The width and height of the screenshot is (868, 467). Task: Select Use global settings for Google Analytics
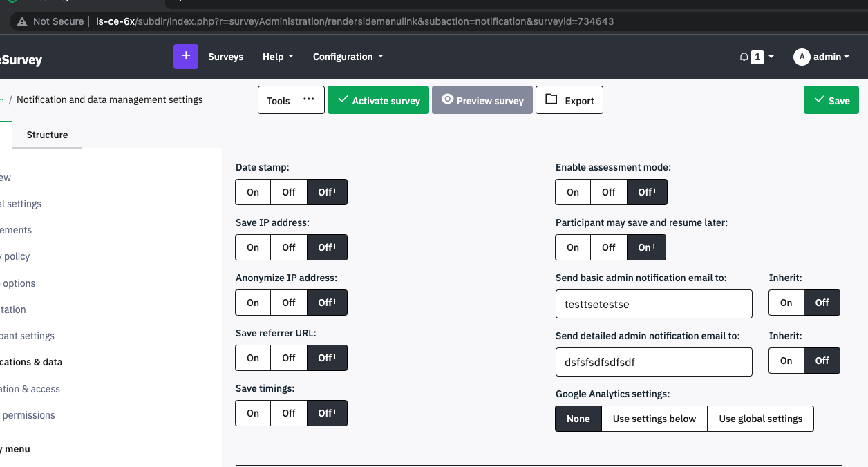click(x=760, y=419)
